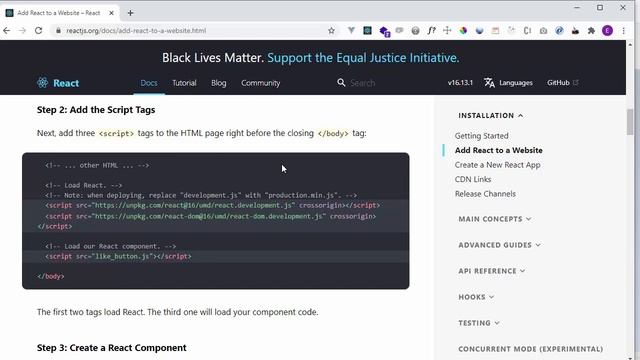Click the Step 3: Create a React Component heading
The height and width of the screenshot is (360, 640).
(111, 348)
